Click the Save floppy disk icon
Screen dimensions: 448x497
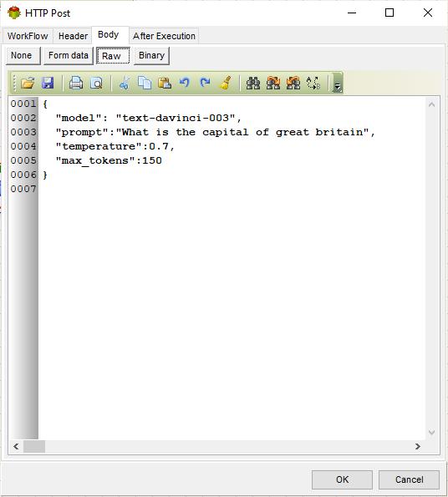click(48, 83)
